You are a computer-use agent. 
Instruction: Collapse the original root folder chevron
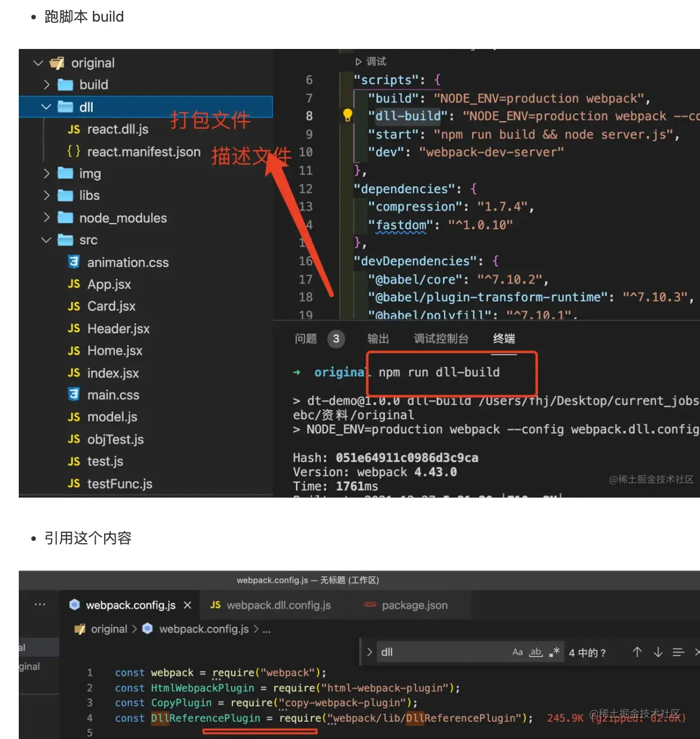click(38, 63)
